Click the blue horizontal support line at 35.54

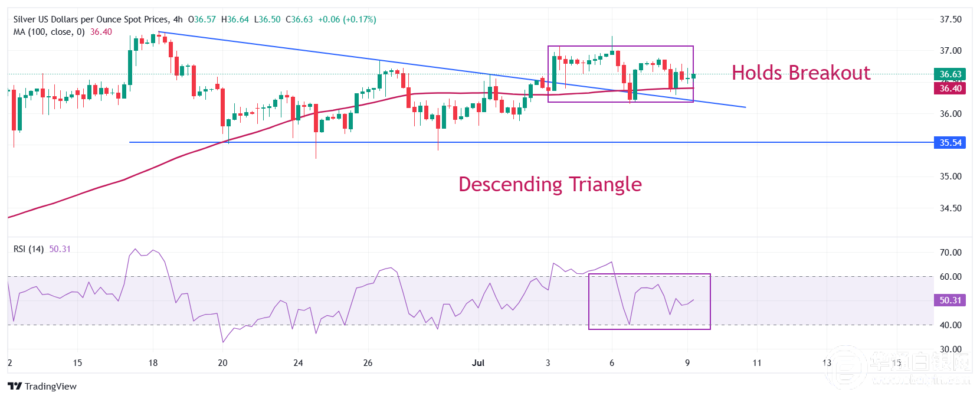(x=531, y=142)
